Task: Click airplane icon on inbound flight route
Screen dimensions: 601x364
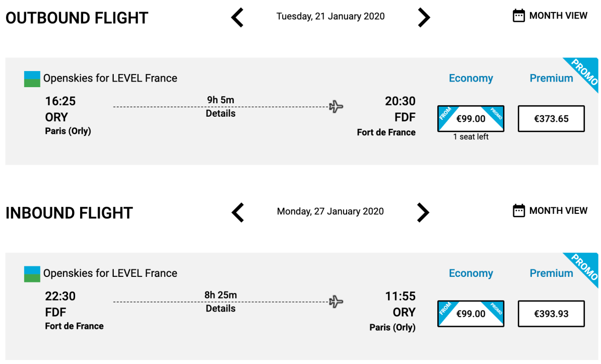Action: point(336,302)
